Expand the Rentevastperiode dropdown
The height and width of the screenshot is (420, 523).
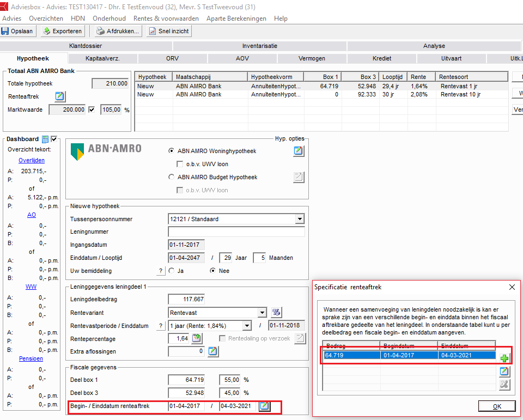click(247, 326)
